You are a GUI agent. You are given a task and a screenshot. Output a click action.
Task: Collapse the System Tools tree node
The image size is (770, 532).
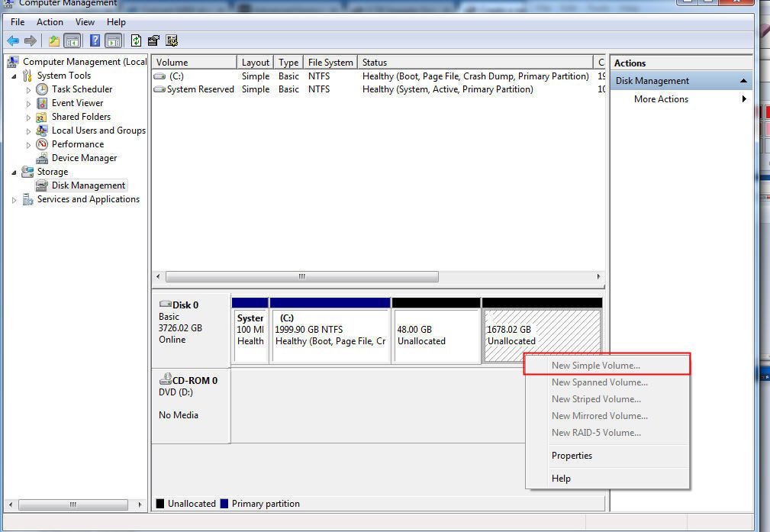(x=14, y=76)
